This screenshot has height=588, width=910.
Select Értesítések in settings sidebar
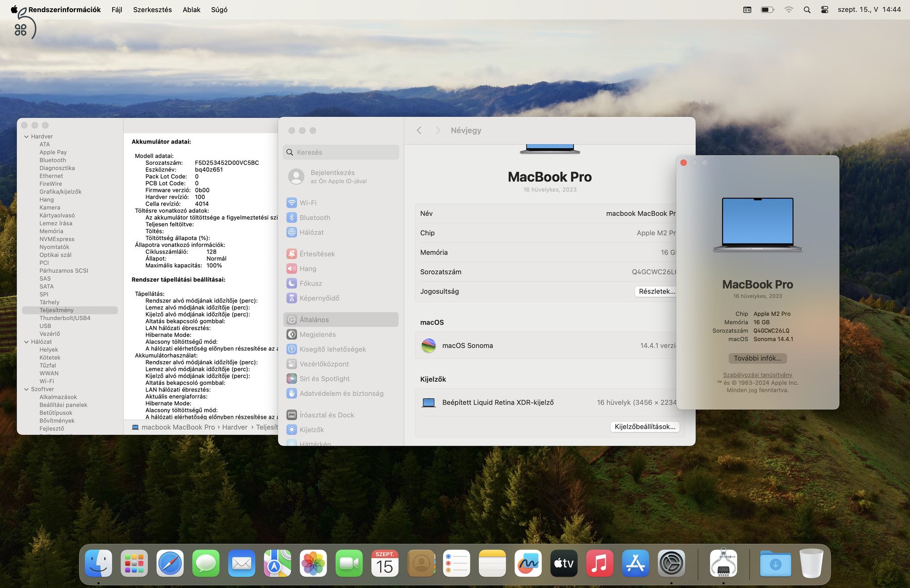click(341, 254)
